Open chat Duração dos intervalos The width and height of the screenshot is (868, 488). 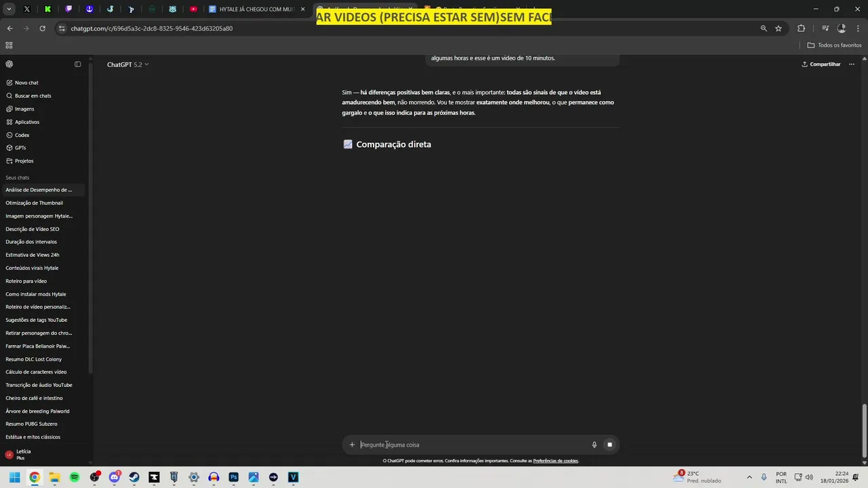[31, 242]
